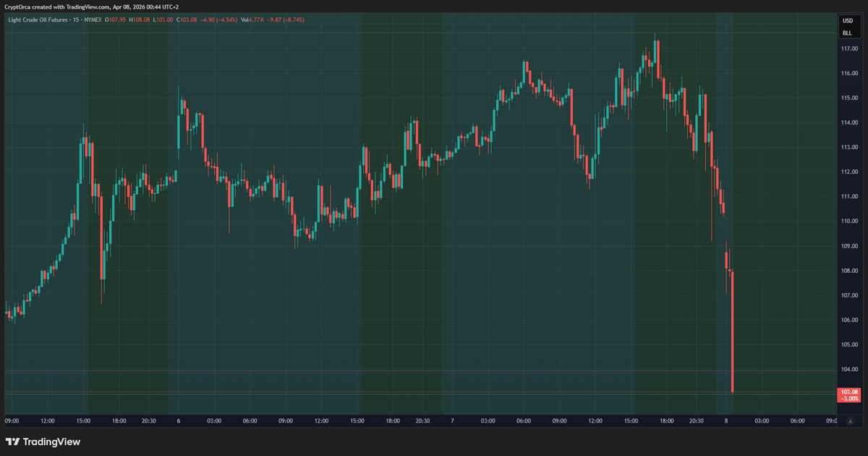
Task: Click the 115.00 price axis label
Action: pyautogui.click(x=849, y=98)
